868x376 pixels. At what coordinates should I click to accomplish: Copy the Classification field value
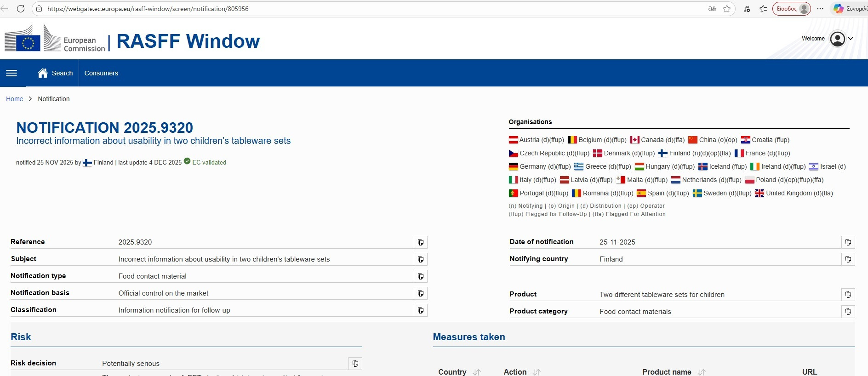[x=420, y=310]
